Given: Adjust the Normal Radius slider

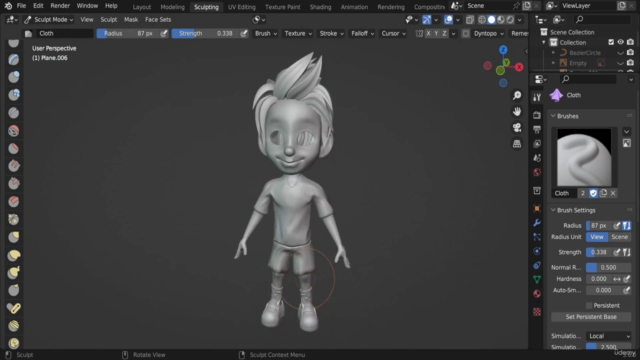Looking at the screenshot, I should tap(609, 267).
